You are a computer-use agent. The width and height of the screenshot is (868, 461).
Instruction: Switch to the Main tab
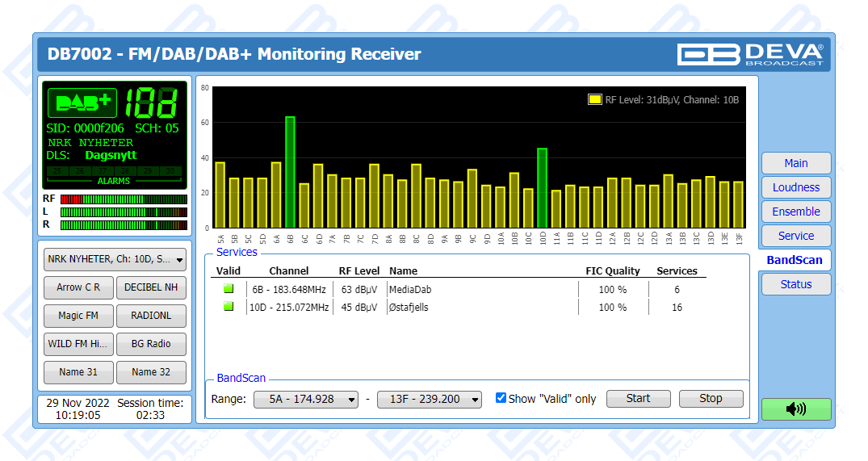[x=795, y=163]
